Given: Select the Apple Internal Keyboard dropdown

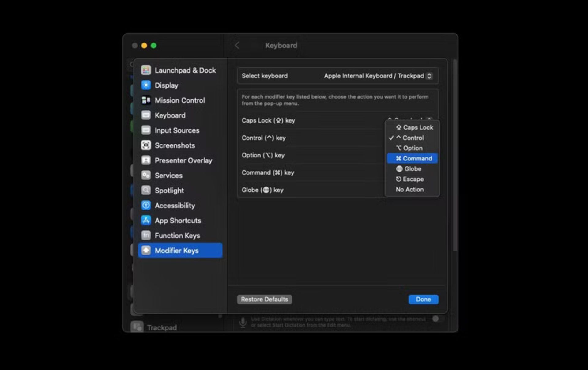Looking at the screenshot, I should point(377,76).
